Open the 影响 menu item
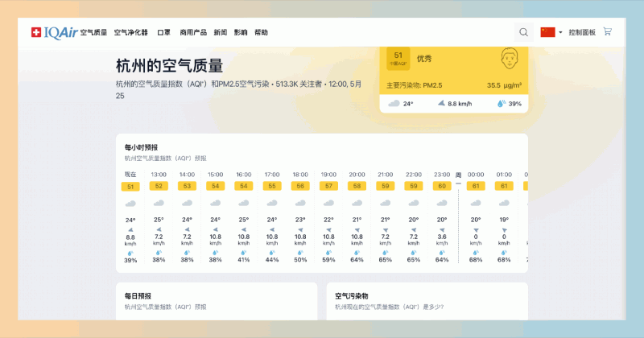The width and height of the screenshot is (644, 338). (241, 32)
